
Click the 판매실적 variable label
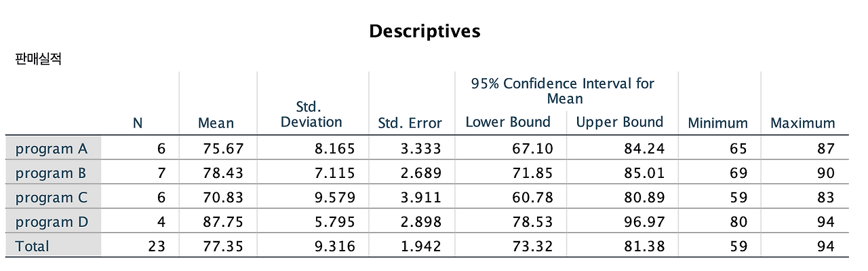click(38, 59)
